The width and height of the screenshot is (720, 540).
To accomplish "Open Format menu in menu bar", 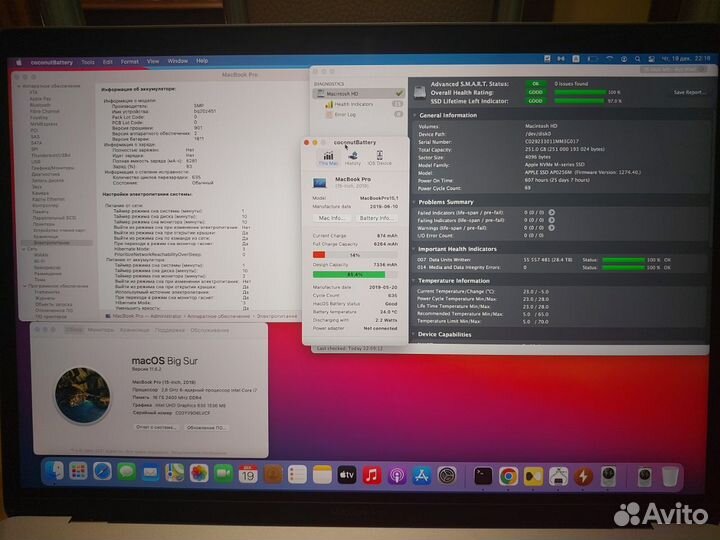I will click(129, 62).
